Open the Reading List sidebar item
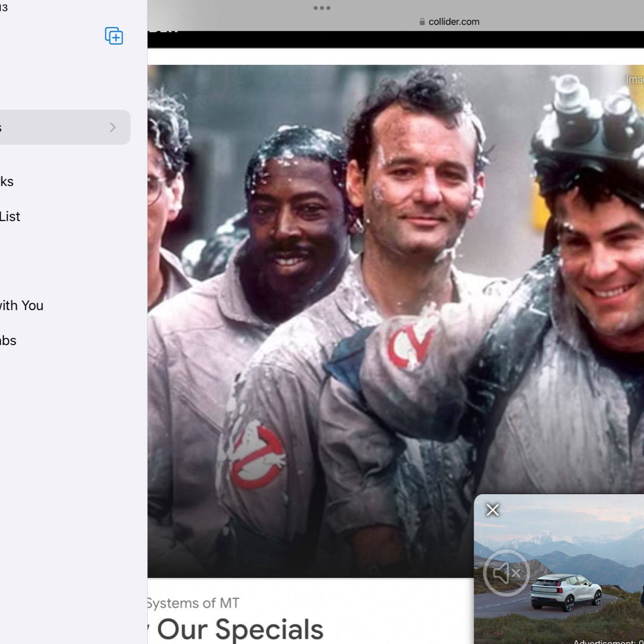 (10, 216)
